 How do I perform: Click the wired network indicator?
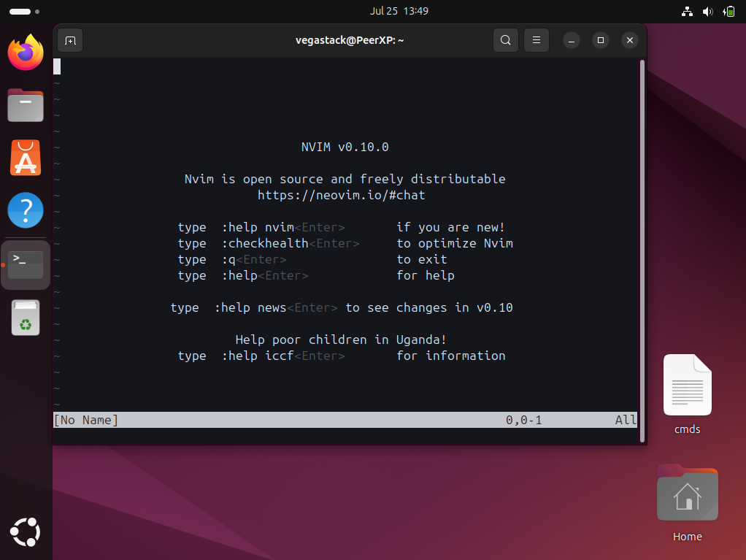[687, 12]
